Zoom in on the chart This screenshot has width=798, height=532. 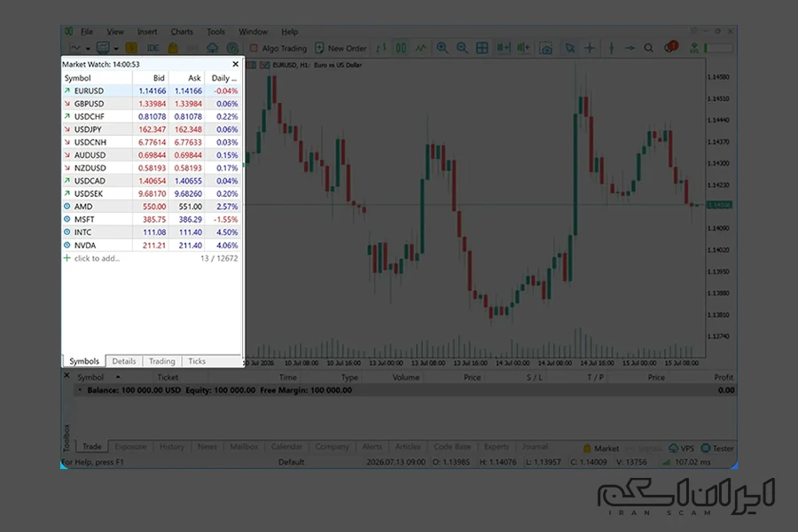click(442, 49)
